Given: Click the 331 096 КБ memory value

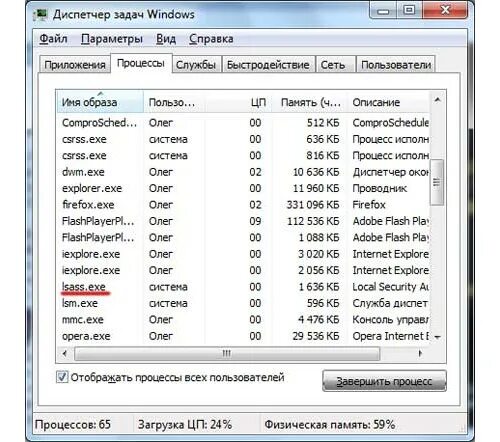Looking at the screenshot, I should [313, 205].
